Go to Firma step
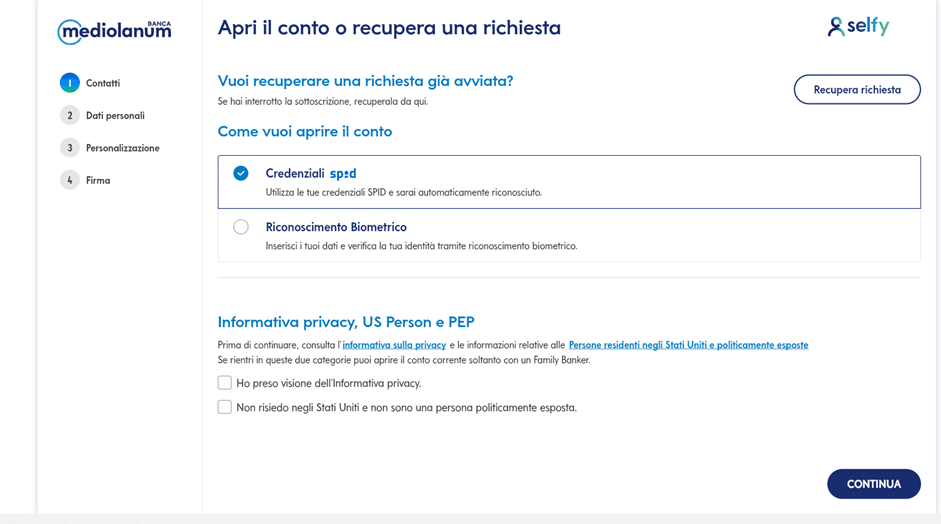This screenshot has width=941, height=524. coord(98,180)
